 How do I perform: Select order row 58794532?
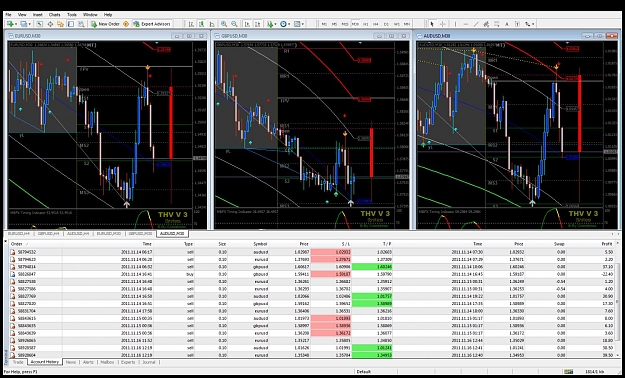(x=312, y=252)
